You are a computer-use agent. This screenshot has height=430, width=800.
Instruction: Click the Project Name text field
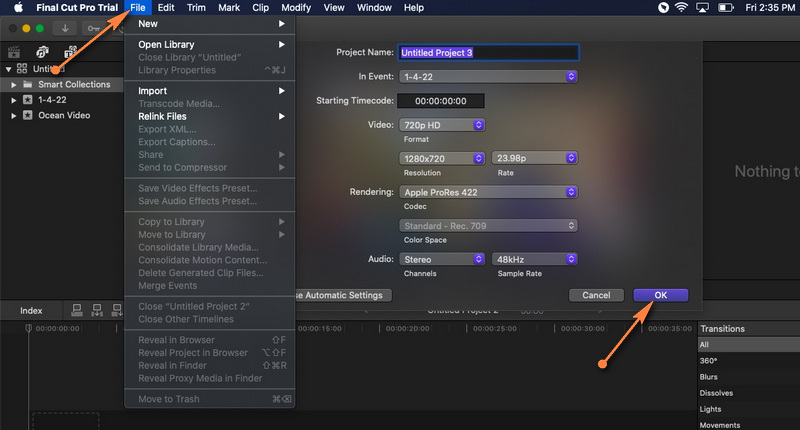coord(487,52)
